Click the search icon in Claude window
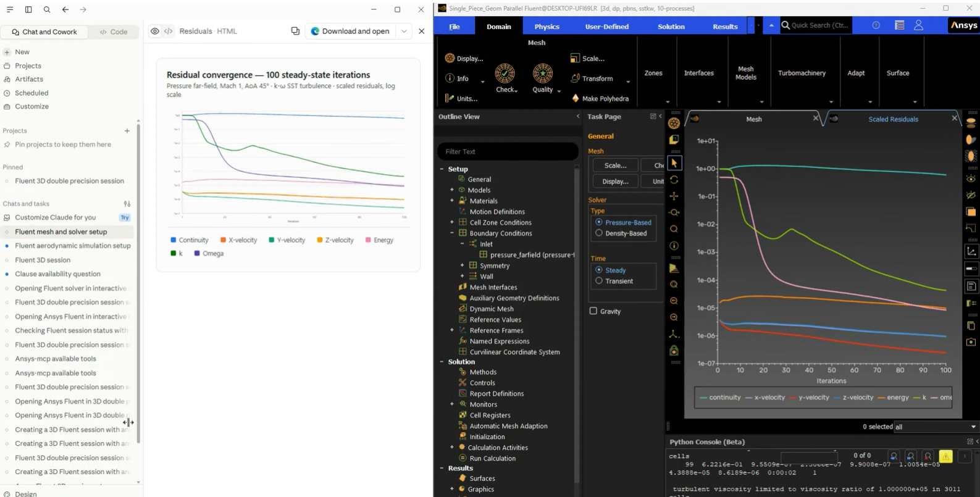Image resolution: width=980 pixels, height=497 pixels. (47, 10)
